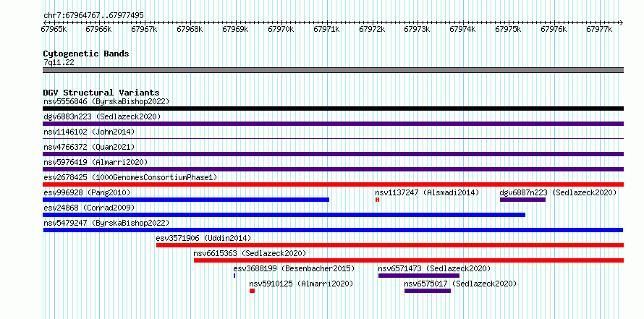Select the nsv5479247 blue bar

333,230
